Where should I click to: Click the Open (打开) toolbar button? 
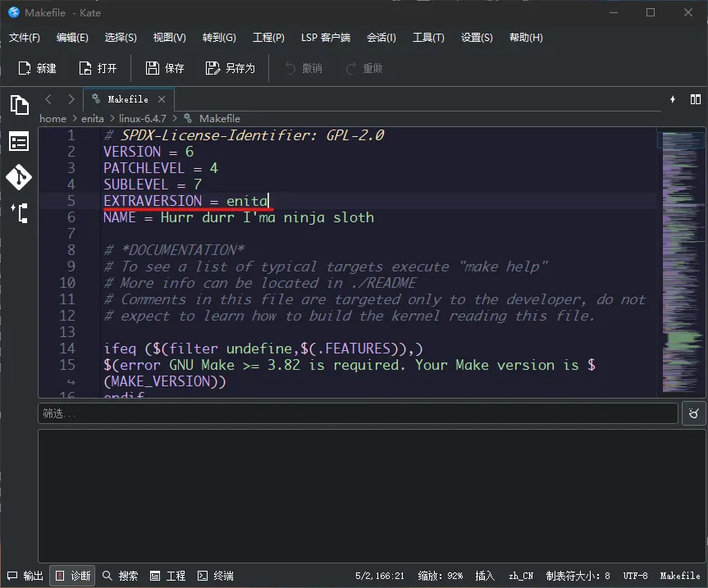[x=98, y=68]
